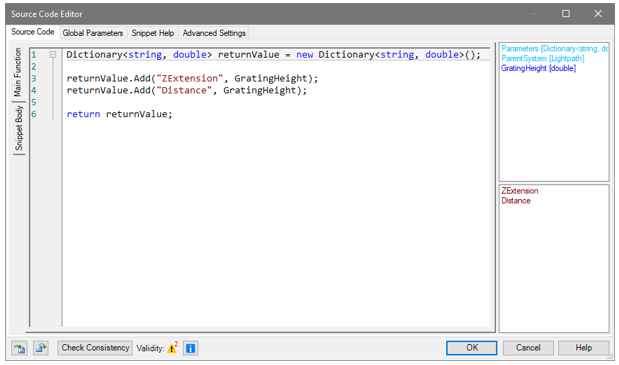
Task: Collapse the code fold marker on line 1
Action: coord(53,55)
